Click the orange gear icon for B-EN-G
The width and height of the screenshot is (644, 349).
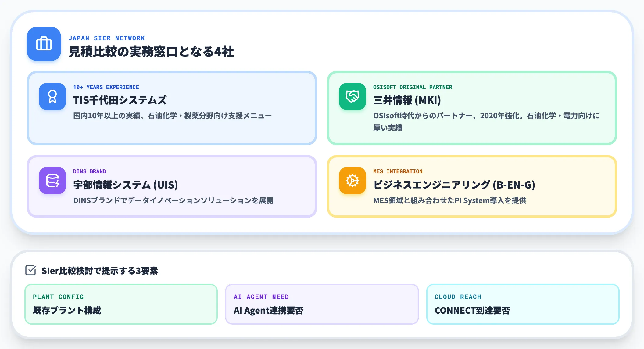[x=352, y=181]
